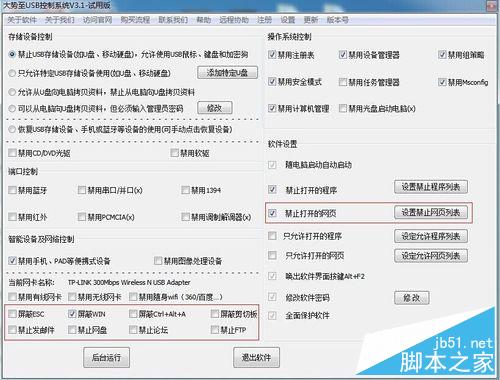Click the 添加特定U盘 button
The height and width of the screenshot is (380, 500).
coord(228,72)
